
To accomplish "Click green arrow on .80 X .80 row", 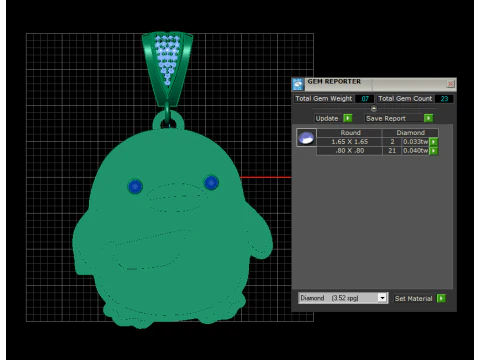I will coord(433,151).
